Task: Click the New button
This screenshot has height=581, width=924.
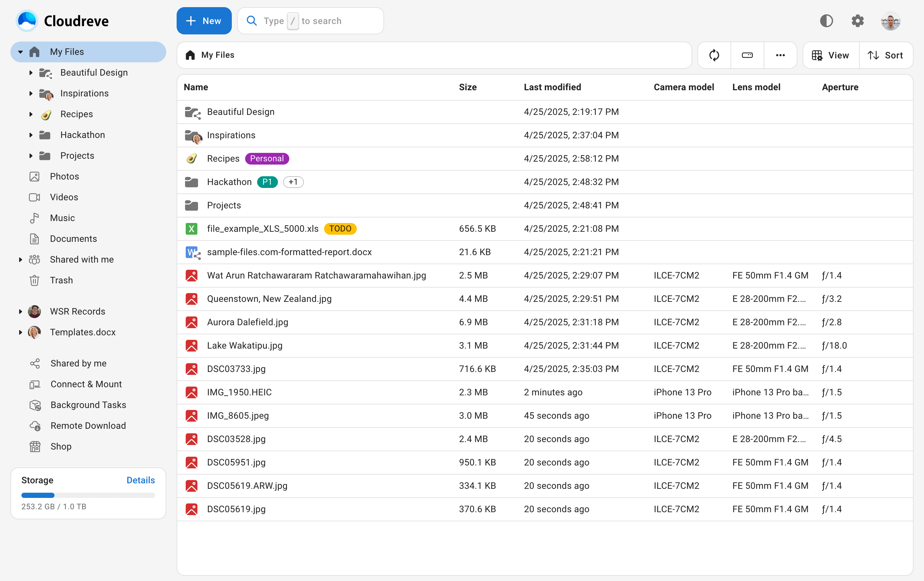Action: (x=204, y=21)
